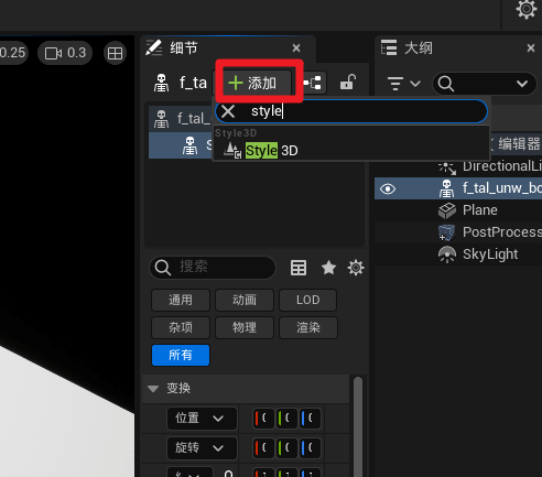Select the highlighted child skeletal mesh component row

[x=180, y=146]
